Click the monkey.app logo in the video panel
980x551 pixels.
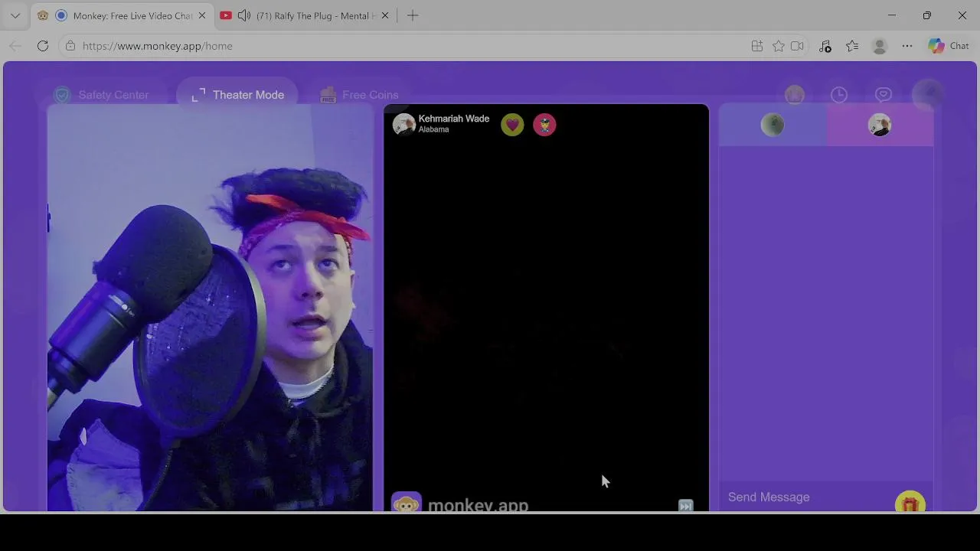click(460, 504)
